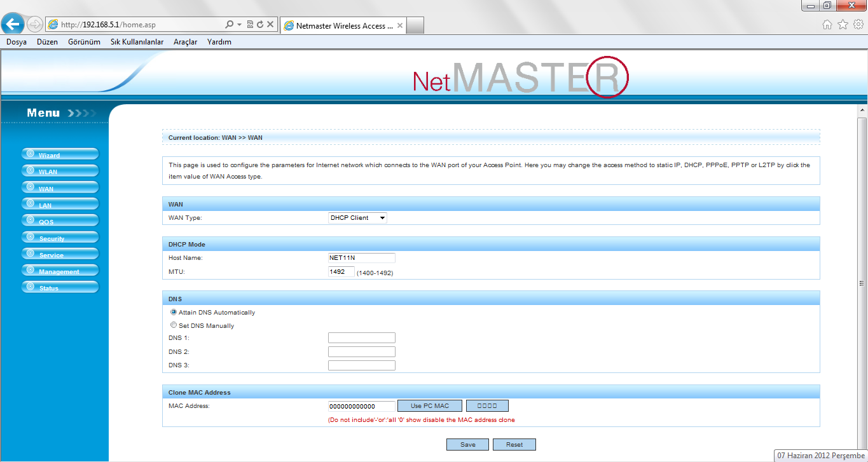Open the Yardım menu

click(x=219, y=42)
